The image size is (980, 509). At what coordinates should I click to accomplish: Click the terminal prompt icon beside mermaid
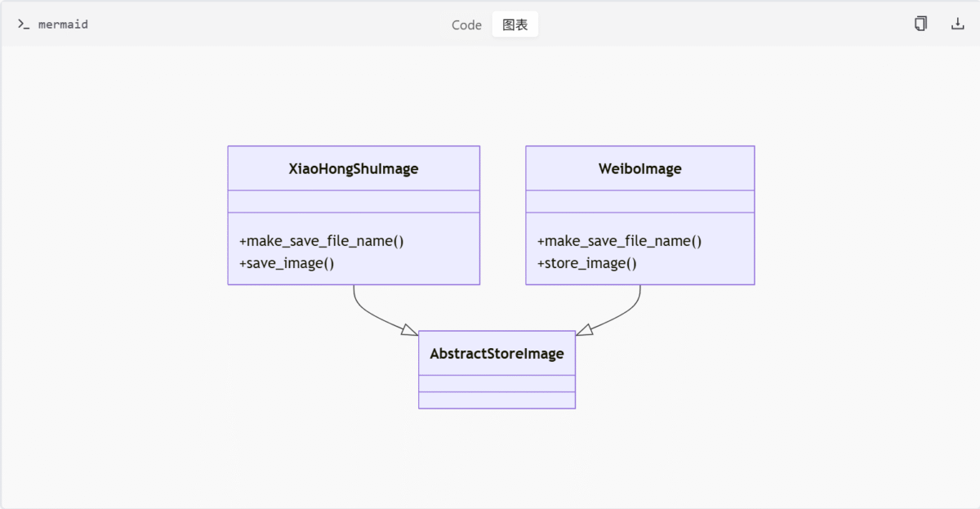tap(24, 25)
